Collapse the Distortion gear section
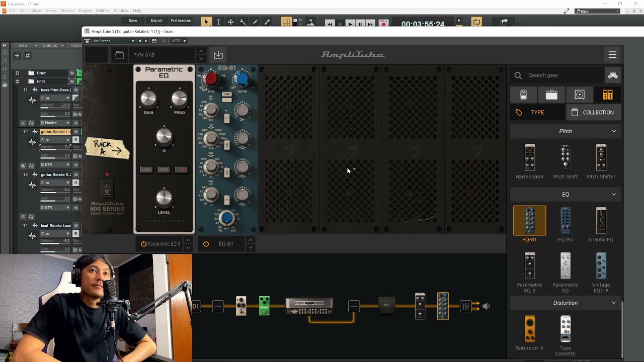 tap(613, 303)
